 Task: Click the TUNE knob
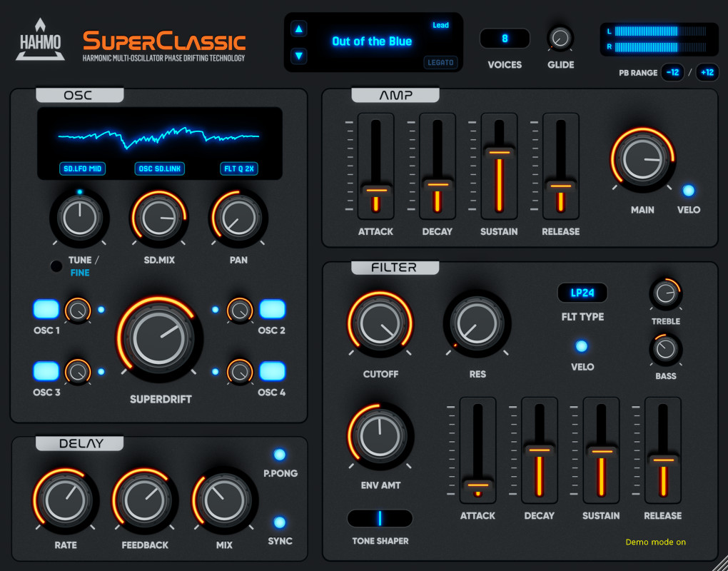tap(79, 218)
